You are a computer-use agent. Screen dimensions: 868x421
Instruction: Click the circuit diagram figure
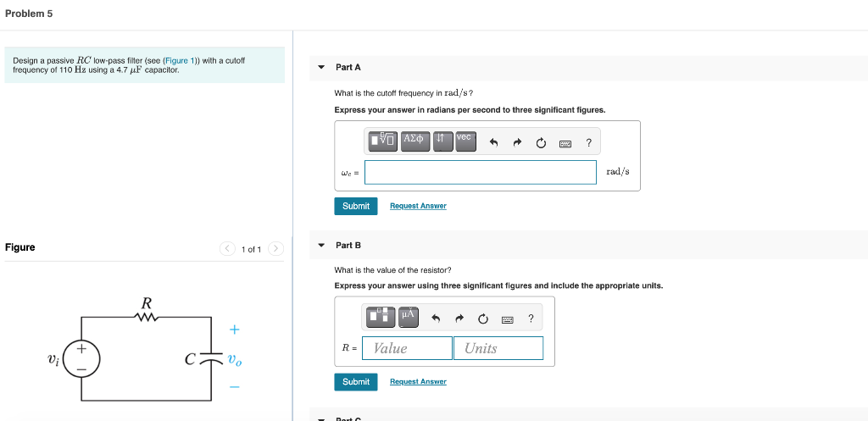pyautogui.click(x=147, y=350)
